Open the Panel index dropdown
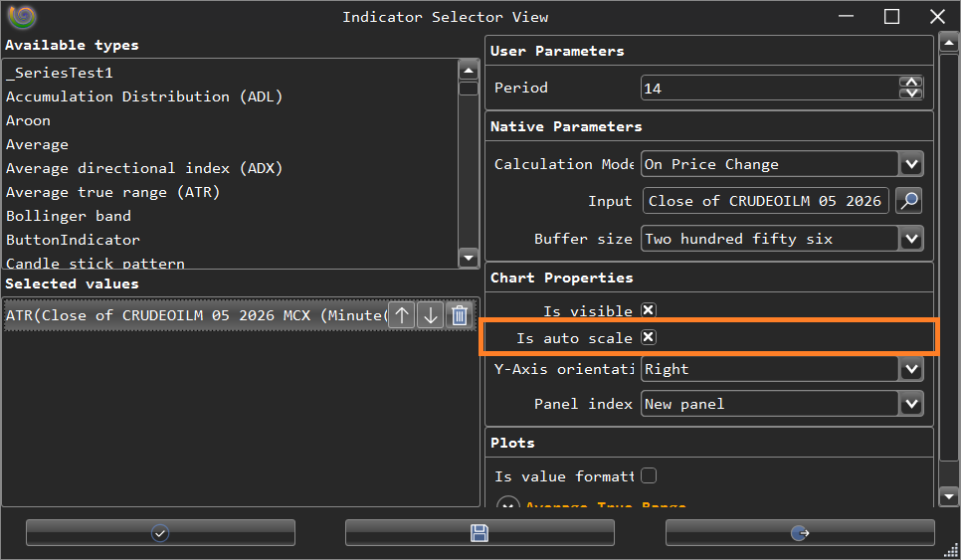961x560 pixels. point(910,404)
